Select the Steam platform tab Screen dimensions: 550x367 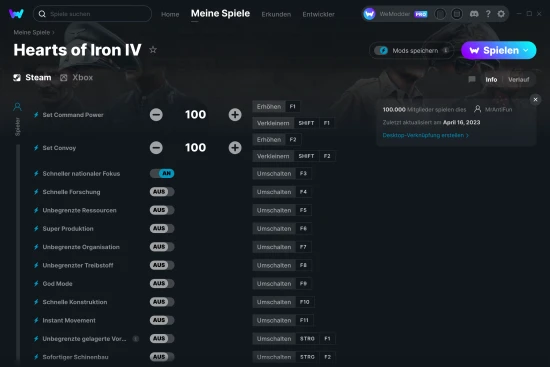tap(32, 78)
